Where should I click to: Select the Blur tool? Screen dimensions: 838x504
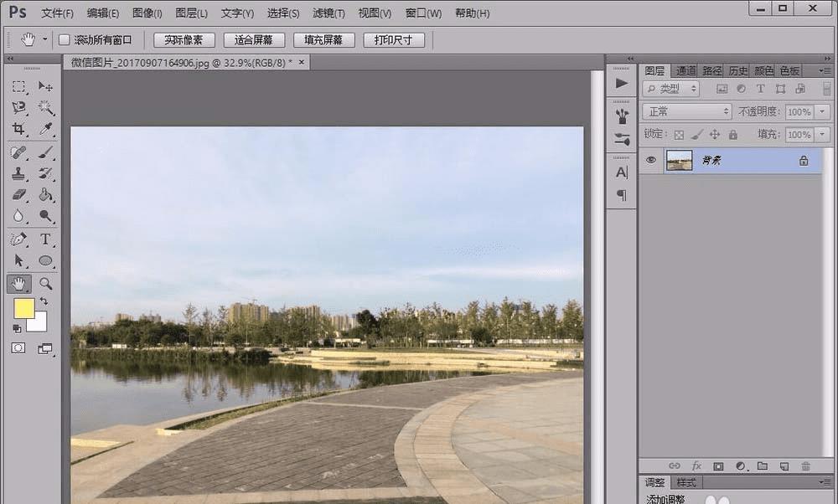tap(18, 216)
